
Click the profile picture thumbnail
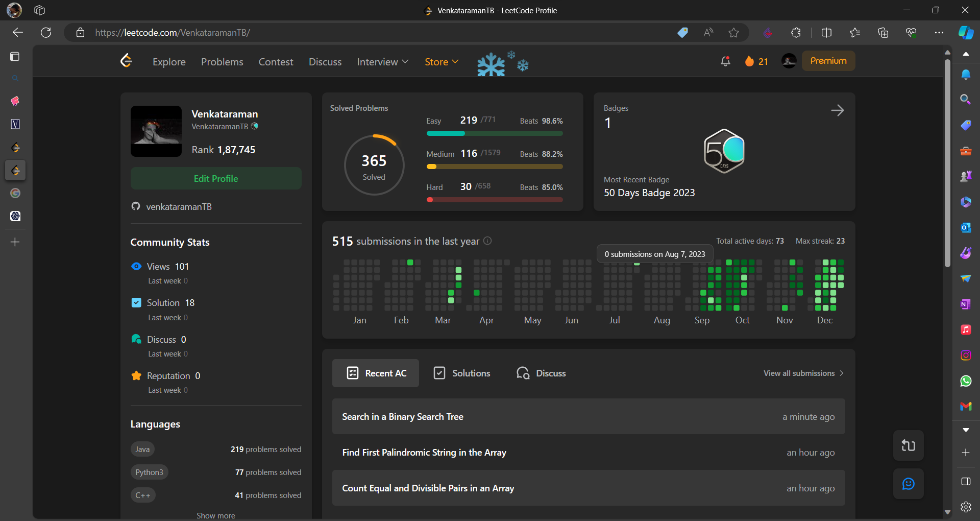click(156, 131)
